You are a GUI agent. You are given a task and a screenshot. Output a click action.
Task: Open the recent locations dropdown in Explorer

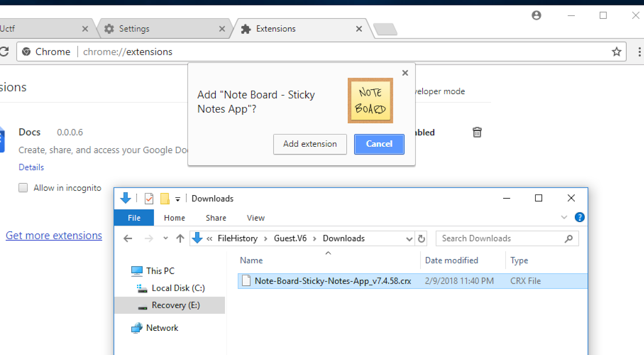pyautogui.click(x=165, y=239)
